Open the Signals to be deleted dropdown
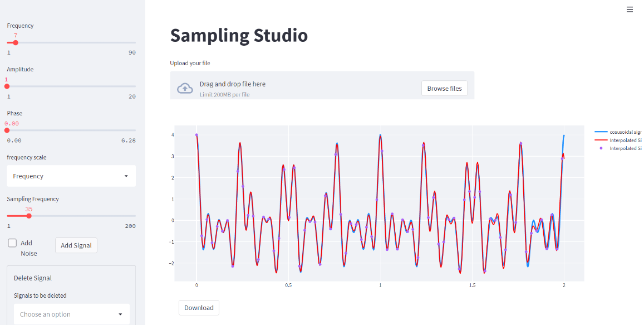644x325 pixels. pyautogui.click(x=71, y=314)
